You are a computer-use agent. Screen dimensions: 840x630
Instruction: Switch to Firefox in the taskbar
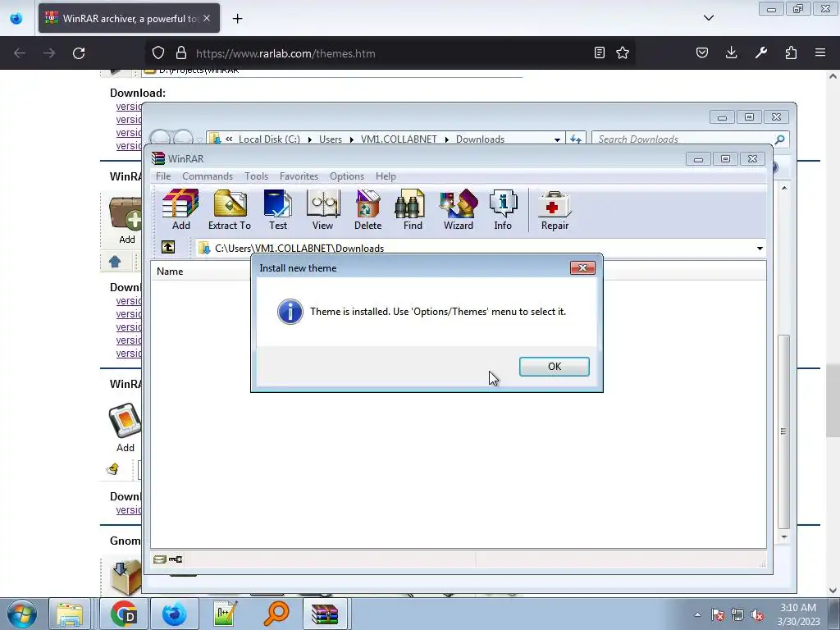coord(175,614)
